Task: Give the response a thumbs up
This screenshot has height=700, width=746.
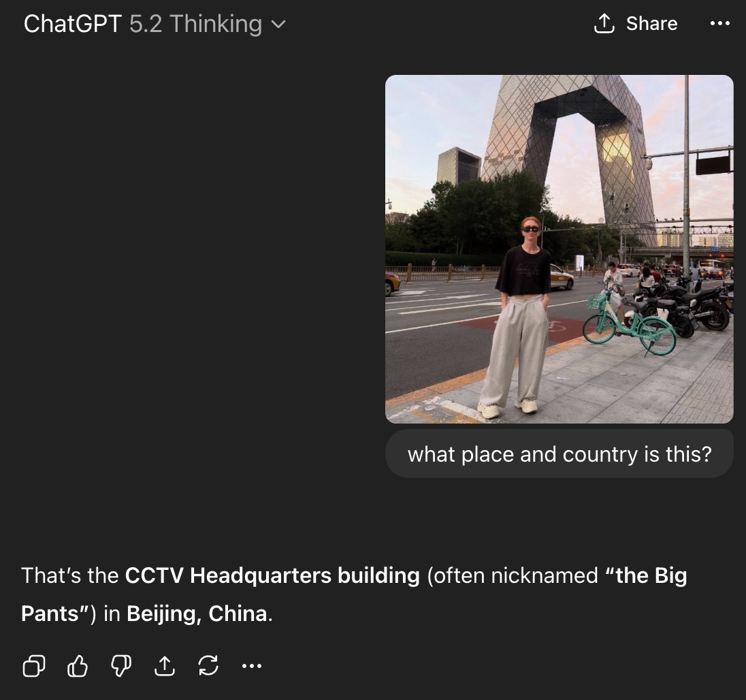Action: point(78,666)
